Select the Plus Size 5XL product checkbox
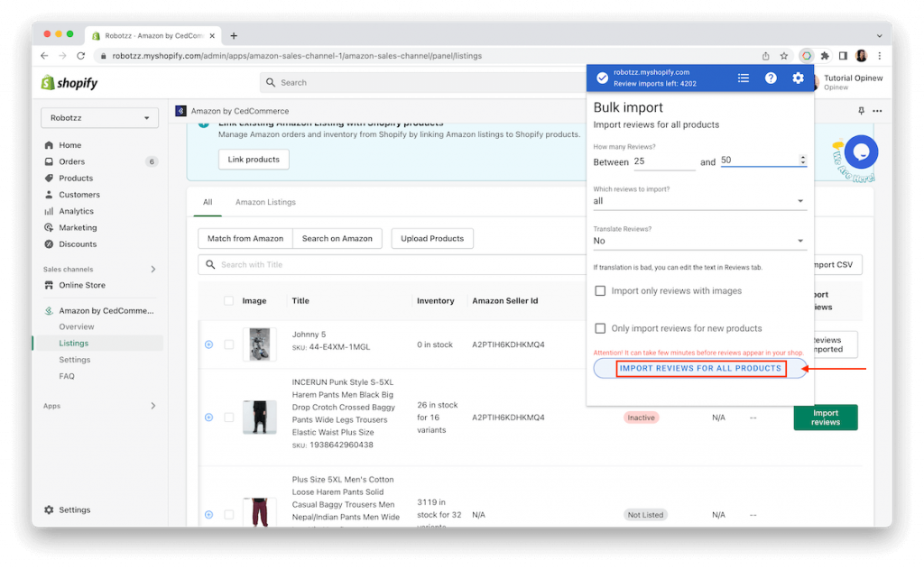The width and height of the screenshot is (924, 569). [228, 514]
